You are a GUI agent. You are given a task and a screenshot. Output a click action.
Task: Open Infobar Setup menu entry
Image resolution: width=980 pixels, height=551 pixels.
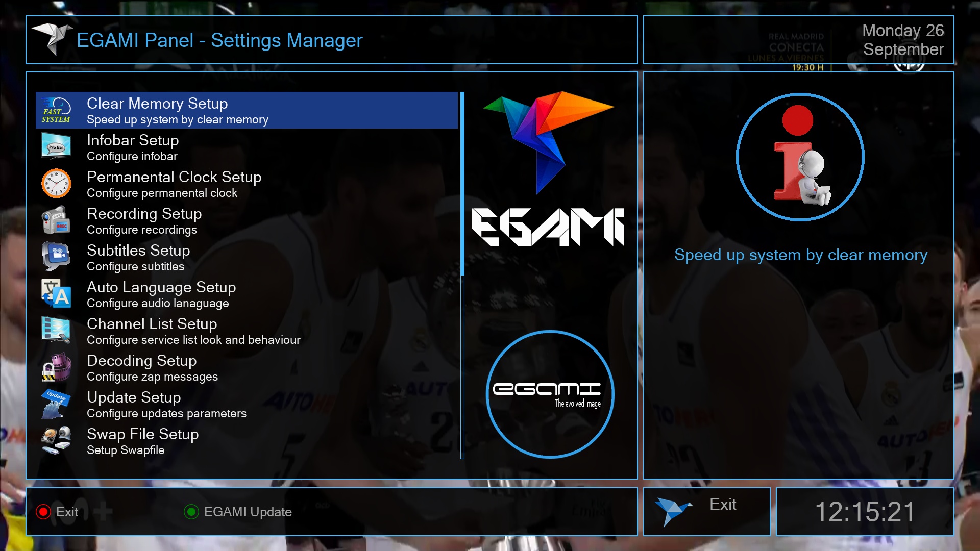(133, 147)
